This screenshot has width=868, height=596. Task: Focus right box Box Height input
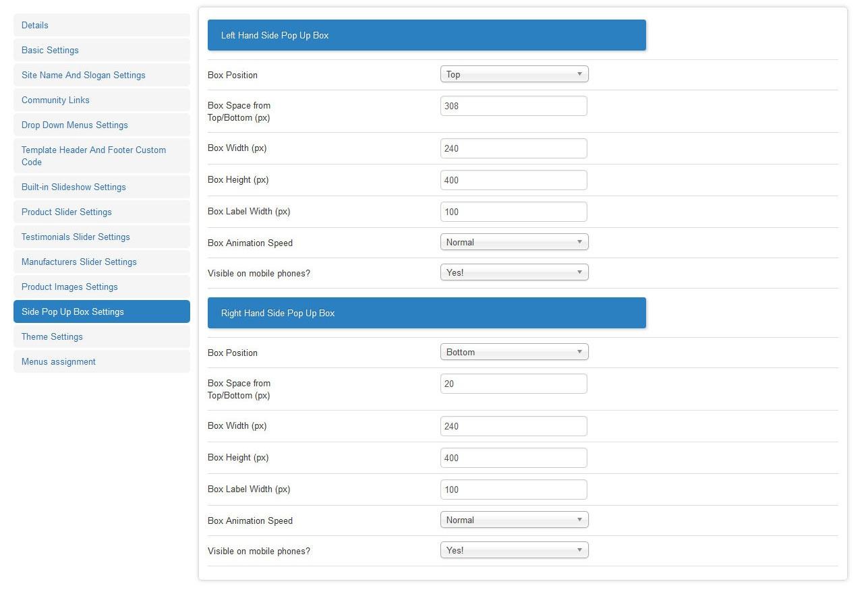513,458
